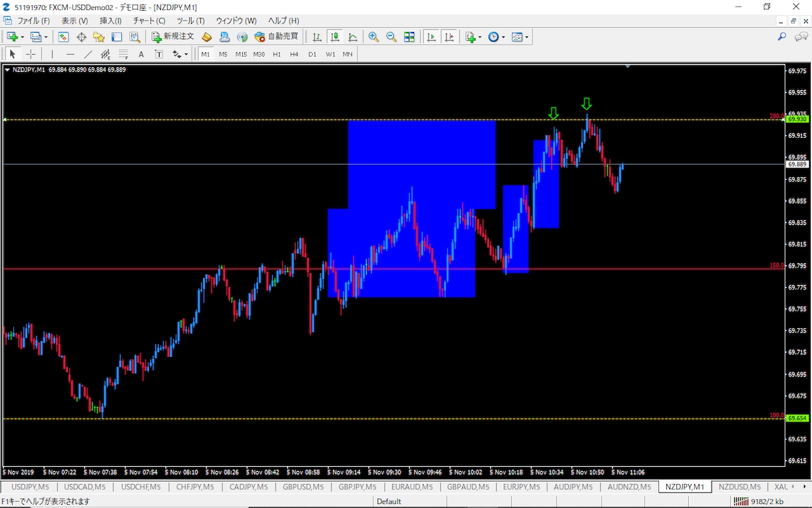Viewport: 812px width, 508px height.
Task: Open the Market Watch panel icon
Action: 64,37
